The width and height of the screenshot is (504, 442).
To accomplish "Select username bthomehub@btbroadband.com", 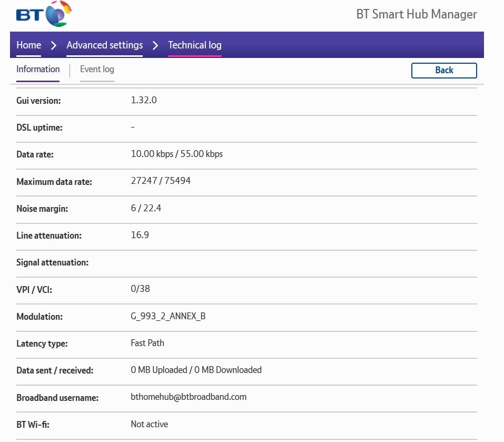I will pyautogui.click(x=189, y=397).
